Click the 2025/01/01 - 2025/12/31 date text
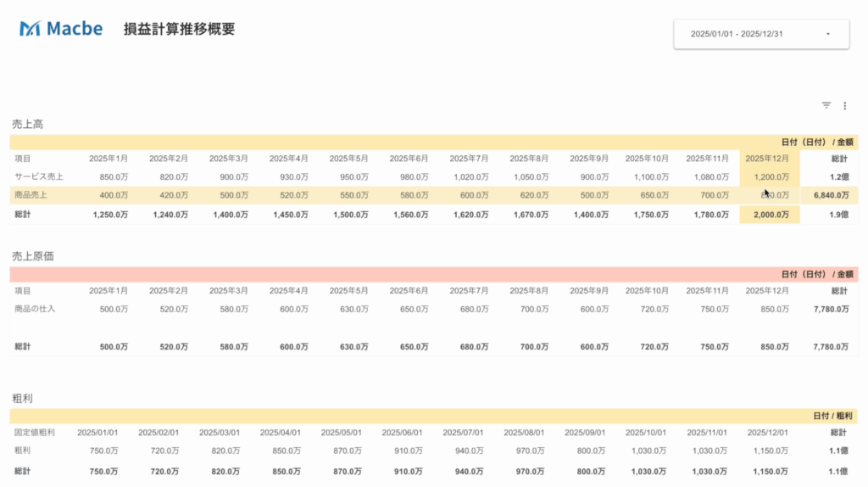Image resolution: width=868 pixels, height=487 pixels. (736, 35)
